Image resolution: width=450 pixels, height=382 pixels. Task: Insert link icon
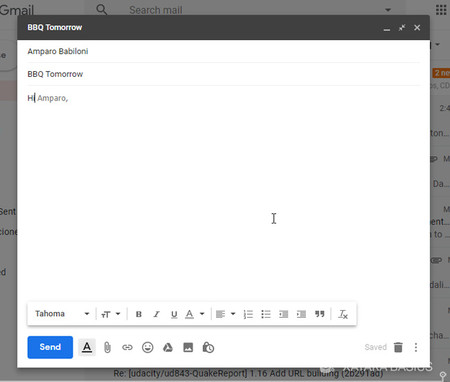point(127,347)
